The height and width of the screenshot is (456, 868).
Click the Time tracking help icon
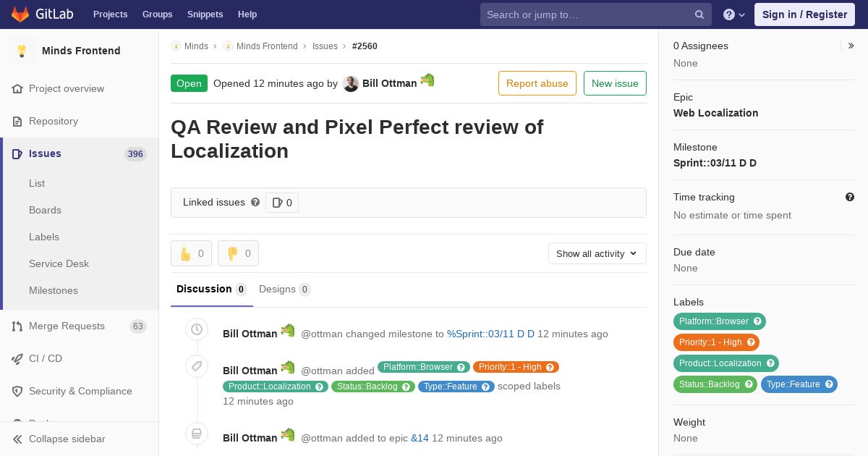850,197
